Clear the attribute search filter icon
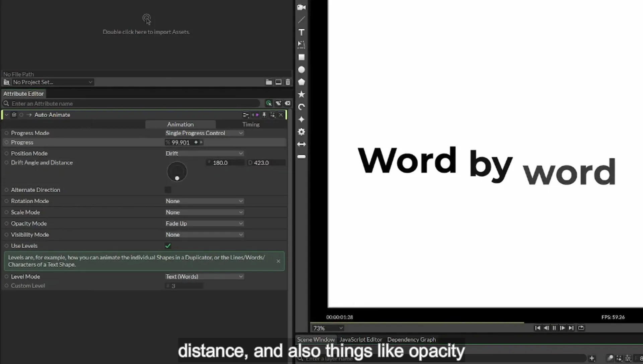 [288, 103]
